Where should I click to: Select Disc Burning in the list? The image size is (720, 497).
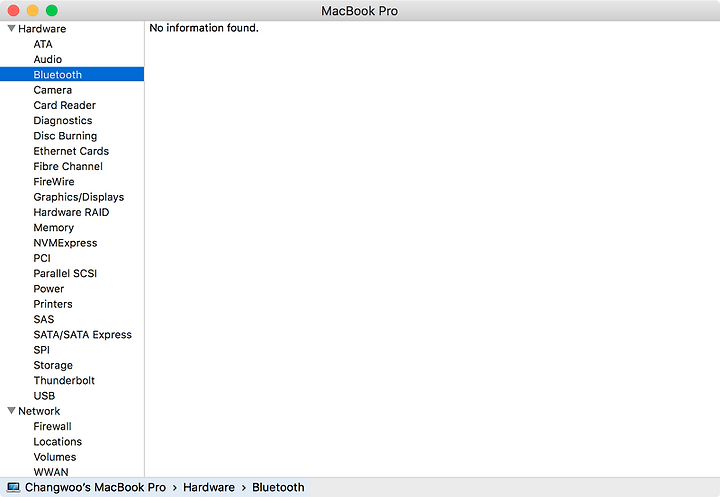65,136
